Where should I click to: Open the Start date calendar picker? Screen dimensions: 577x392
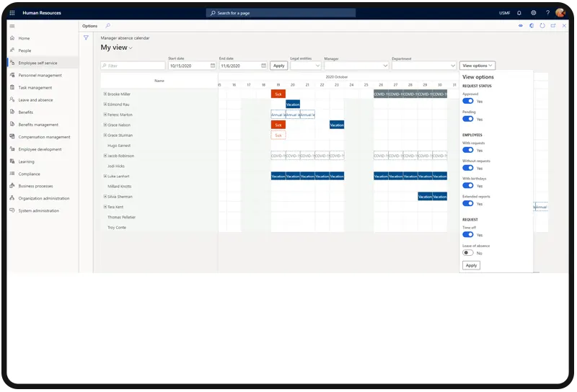pos(213,66)
